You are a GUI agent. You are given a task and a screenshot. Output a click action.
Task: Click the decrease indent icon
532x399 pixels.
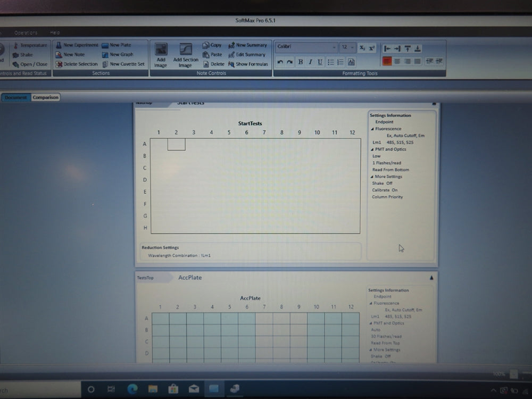pos(429,61)
